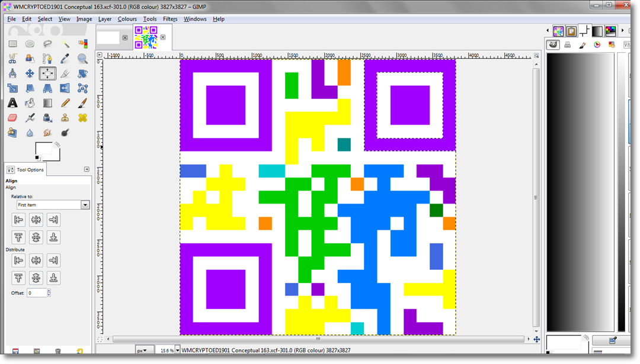Choose the Clone stamp tool
Viewport: 640px width, 364px height.
65,118
